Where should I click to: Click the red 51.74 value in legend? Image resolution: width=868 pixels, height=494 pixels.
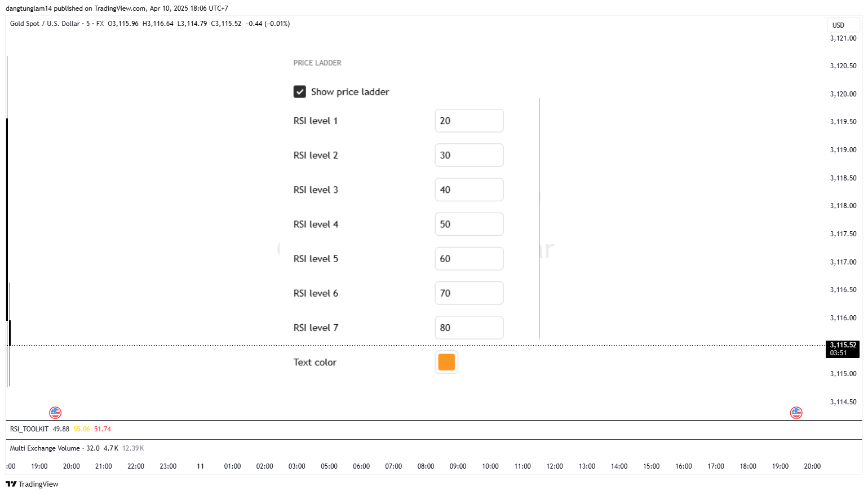tap(103, 429)
